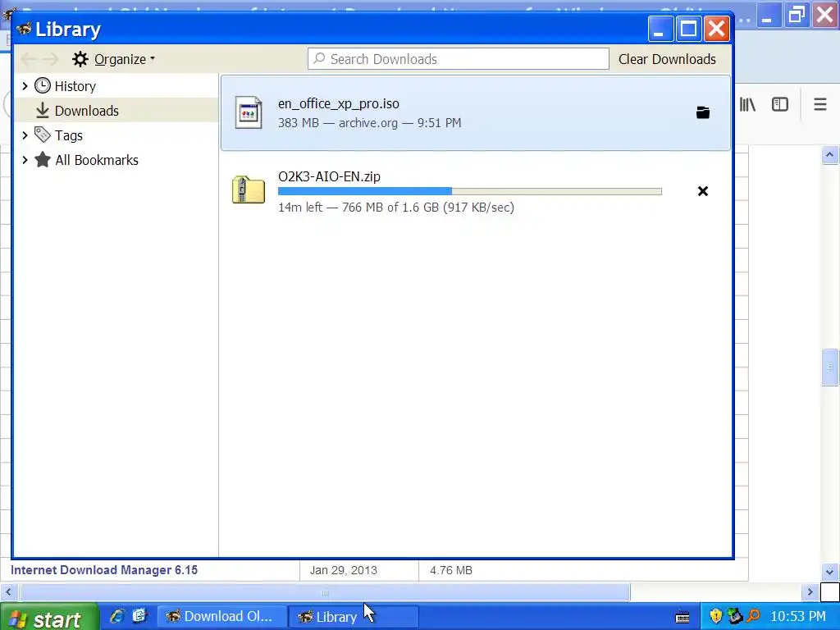Viewport: 840px width, 630px height.
Task: Open the Windows Start menu
Action: click(49, 617)
